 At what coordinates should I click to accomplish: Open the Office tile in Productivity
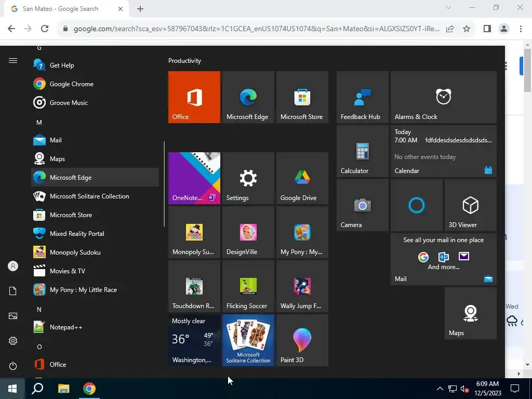coord(194,97)
